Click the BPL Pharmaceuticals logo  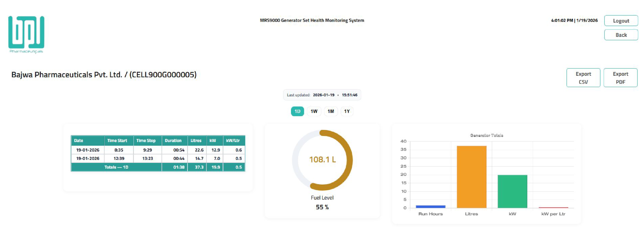(26, 34)
